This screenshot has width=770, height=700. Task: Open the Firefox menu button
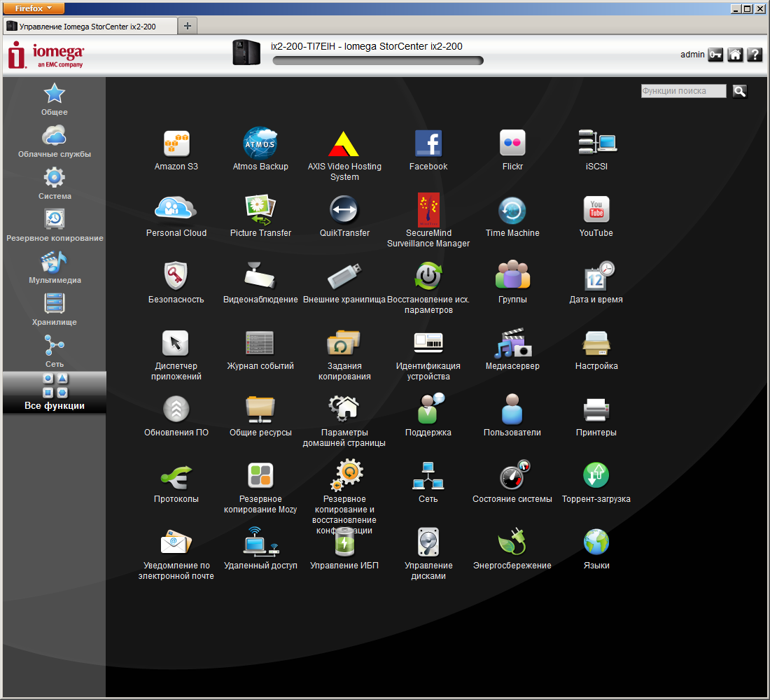(34, 8)
